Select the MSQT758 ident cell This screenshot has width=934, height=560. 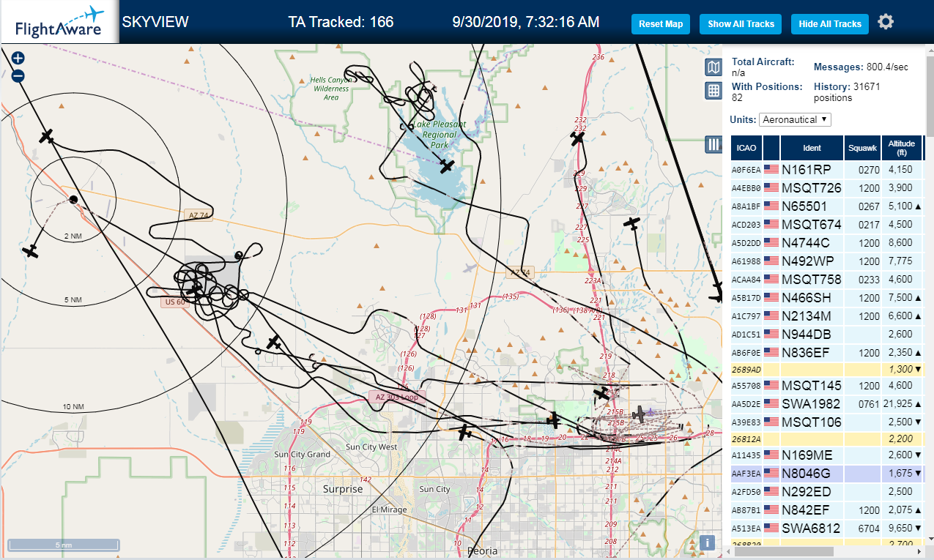click(812, 279)
